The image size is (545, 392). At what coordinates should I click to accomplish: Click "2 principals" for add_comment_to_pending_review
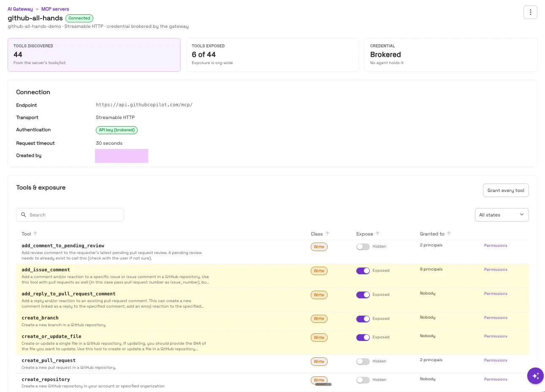coord(431,245)
